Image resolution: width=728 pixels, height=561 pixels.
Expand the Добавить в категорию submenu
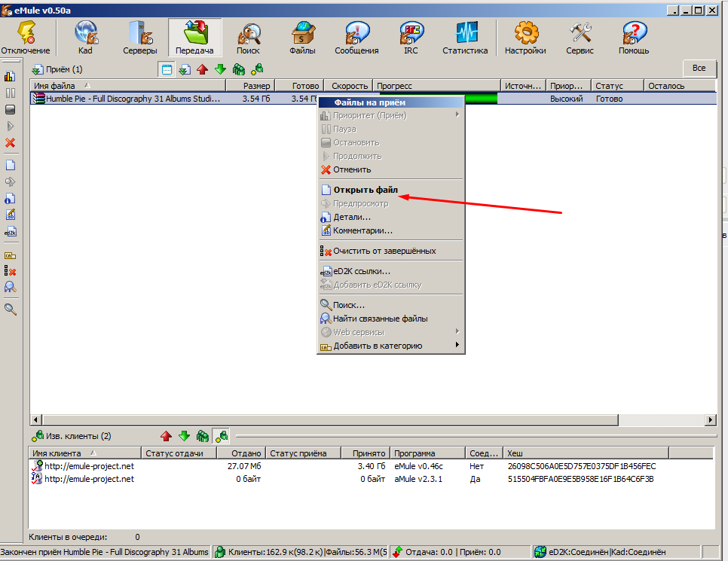[x=391, y=346]
